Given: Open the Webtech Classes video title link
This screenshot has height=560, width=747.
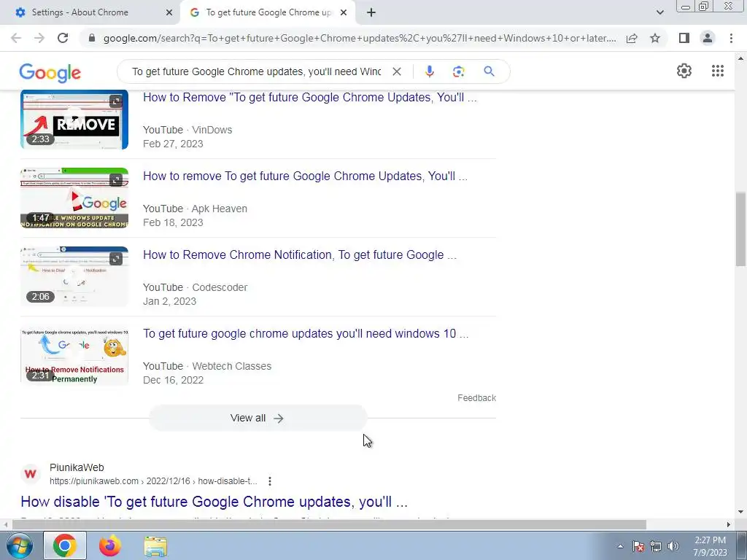Looking at the screenshot, I should coord(306,334).
